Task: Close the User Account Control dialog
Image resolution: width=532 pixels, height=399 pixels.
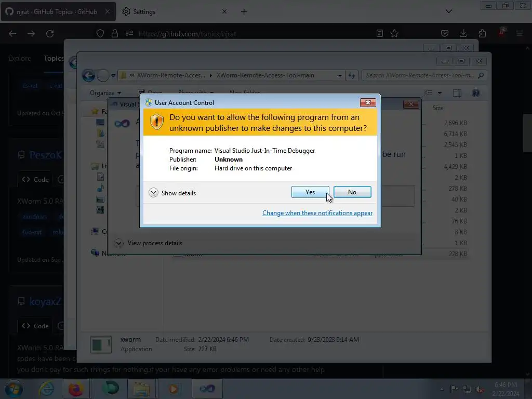Action: (x=368, y=102)
